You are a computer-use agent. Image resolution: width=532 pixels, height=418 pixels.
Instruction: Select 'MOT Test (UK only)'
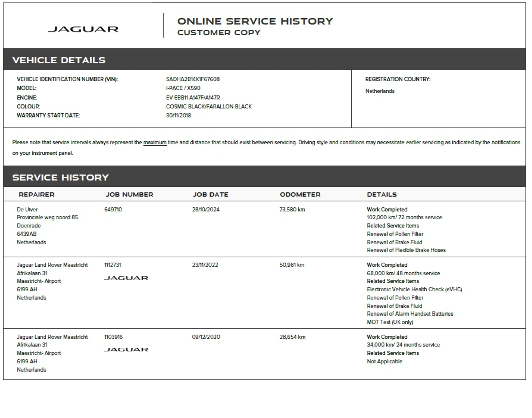(390, 322)
